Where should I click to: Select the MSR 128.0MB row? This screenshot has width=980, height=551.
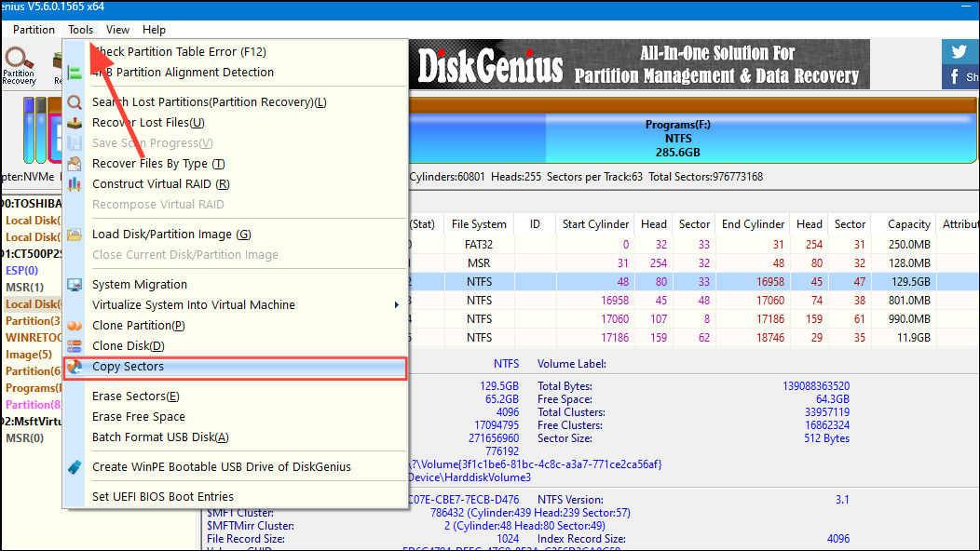(x=694, y=263)
